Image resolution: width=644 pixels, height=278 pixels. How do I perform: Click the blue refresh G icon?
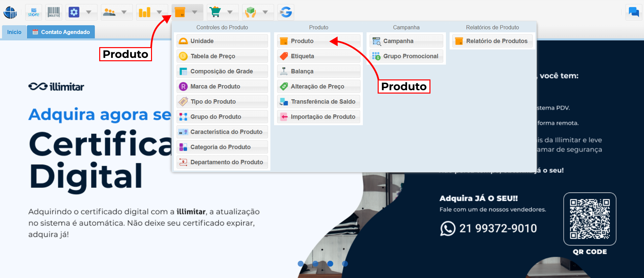point(286,12)
